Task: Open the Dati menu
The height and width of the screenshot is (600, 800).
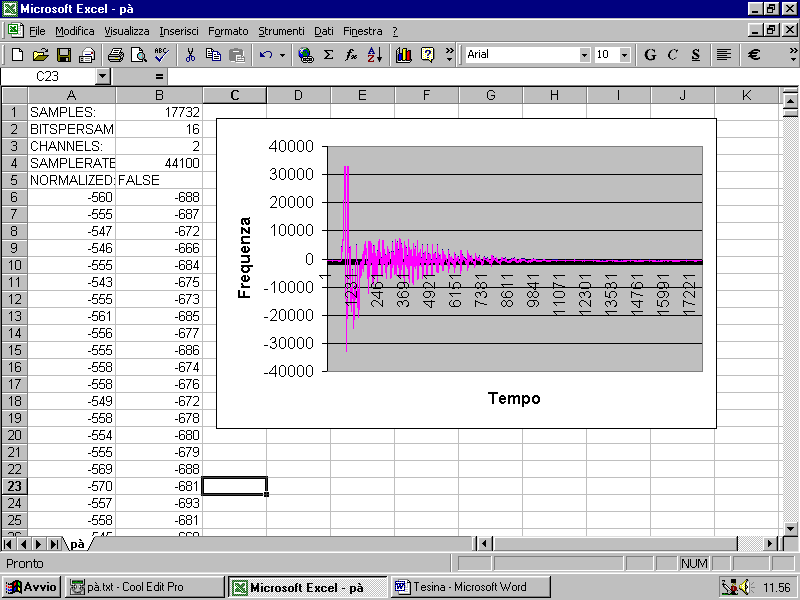Action: point(323,31)
